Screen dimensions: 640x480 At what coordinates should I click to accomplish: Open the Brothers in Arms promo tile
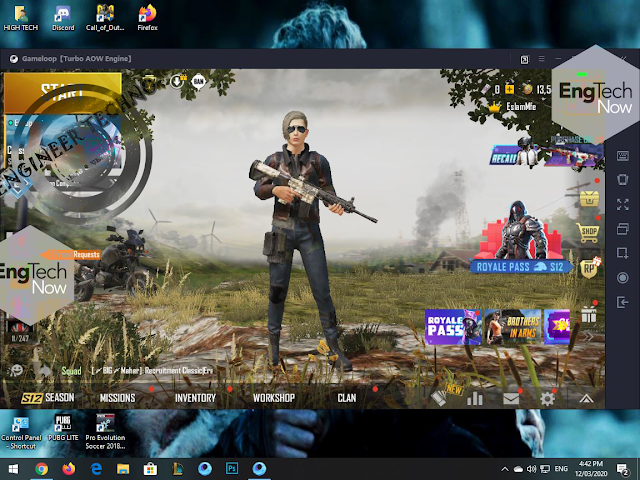click(x=513, y=327)
